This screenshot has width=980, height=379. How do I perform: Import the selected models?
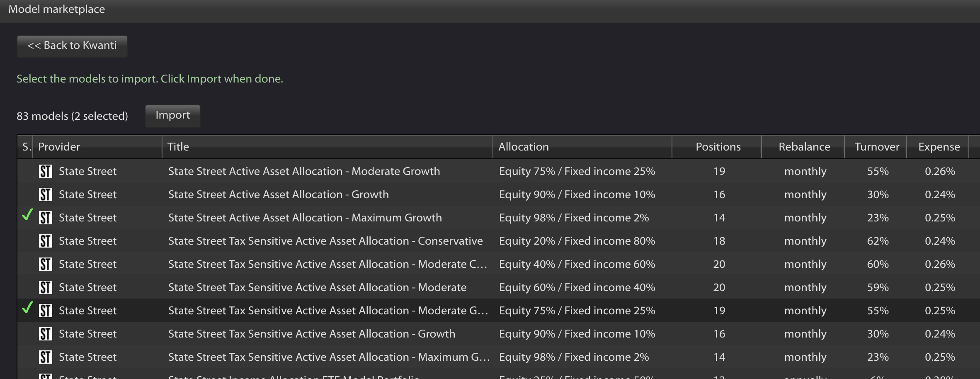coord(173,115)
